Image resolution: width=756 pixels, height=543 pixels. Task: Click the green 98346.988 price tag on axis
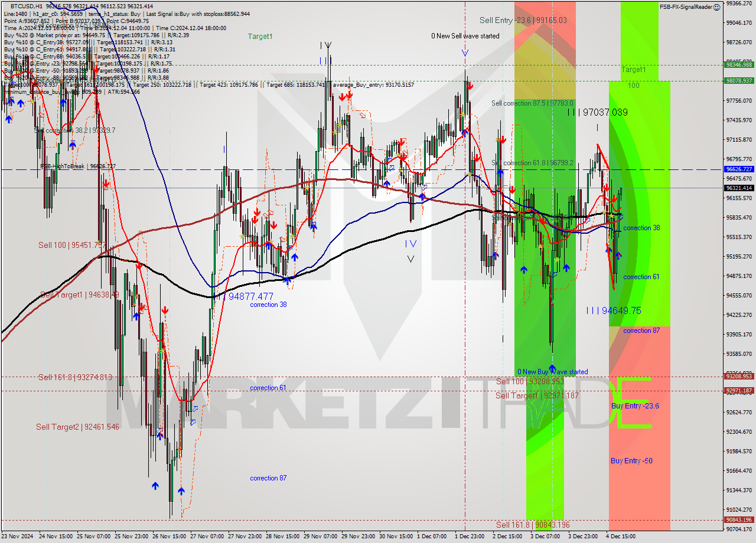pyautogui.click(x=739, y=65)
